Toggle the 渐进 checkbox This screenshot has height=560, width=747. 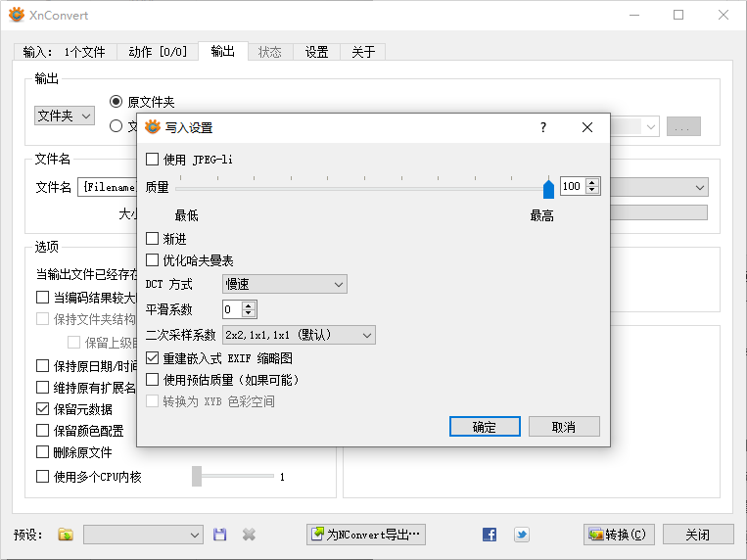pos(152,238)
